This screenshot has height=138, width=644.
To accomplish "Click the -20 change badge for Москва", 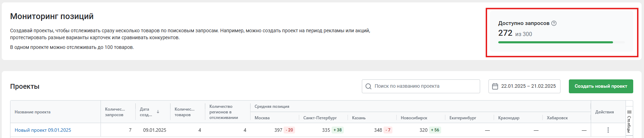I will [289, 130].
